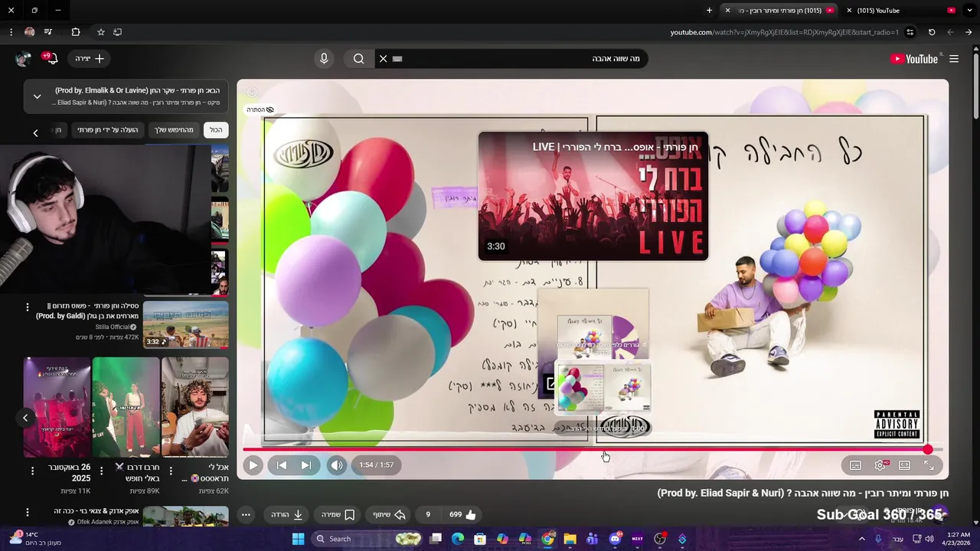Collapse the mix playlist panel chevron
Screen dimensions: 980x551
tap(37, 96)
